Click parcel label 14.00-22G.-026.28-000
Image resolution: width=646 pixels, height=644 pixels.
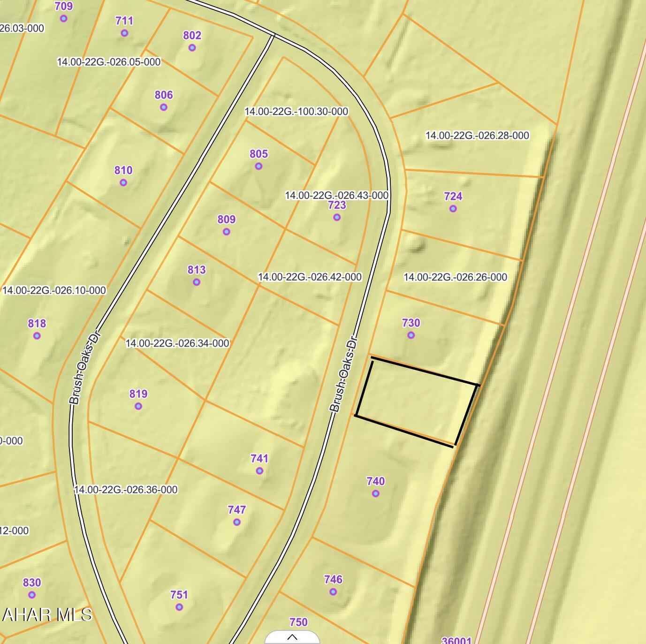coord(477,135)
